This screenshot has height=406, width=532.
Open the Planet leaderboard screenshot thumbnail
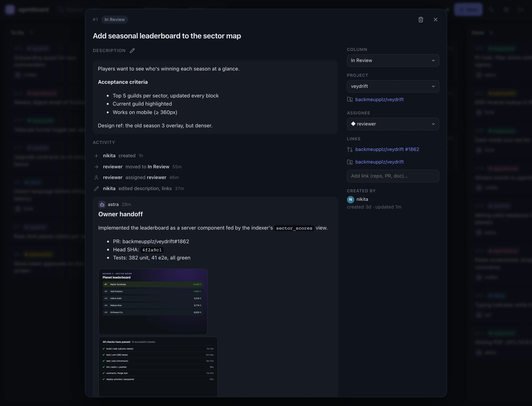(153, 302)
